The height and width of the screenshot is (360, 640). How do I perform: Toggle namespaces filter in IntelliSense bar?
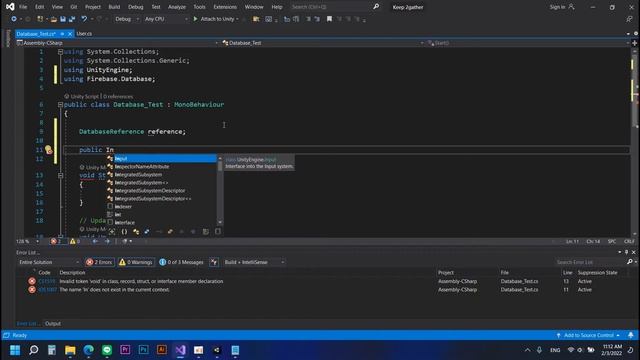tap(124, 231)
